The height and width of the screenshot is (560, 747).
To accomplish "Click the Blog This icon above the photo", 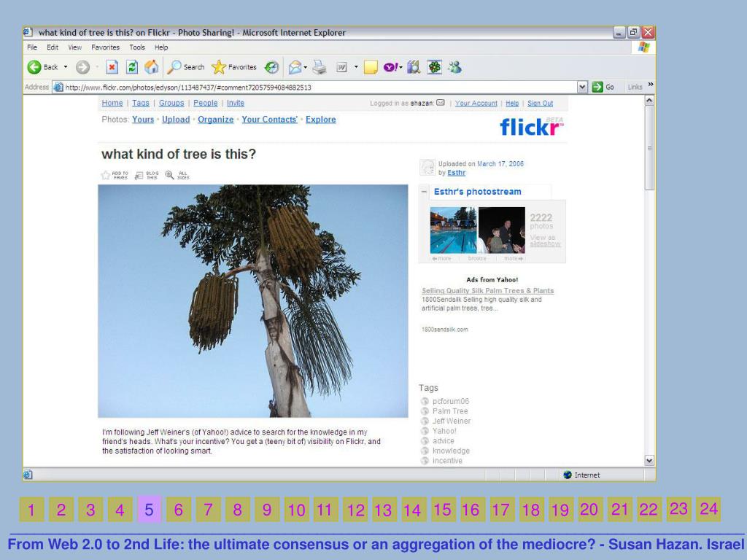I will [139, 175].
